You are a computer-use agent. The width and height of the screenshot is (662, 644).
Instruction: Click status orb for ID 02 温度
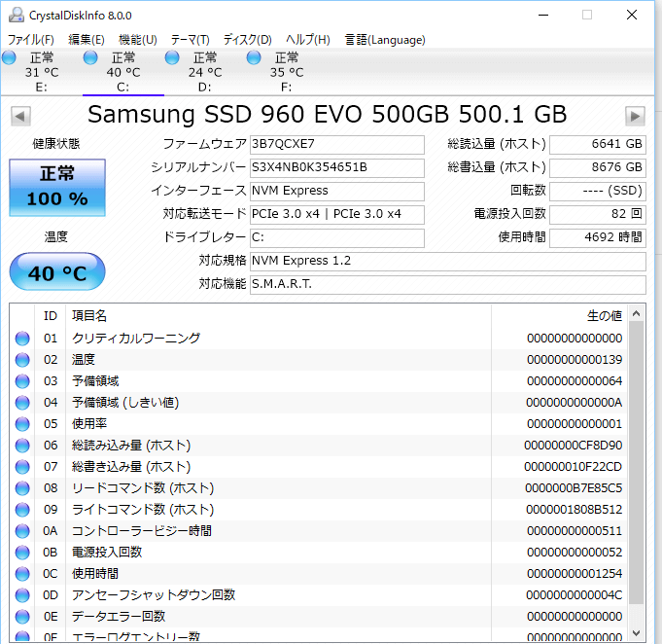pyautogui.click(x=22, y=360)
